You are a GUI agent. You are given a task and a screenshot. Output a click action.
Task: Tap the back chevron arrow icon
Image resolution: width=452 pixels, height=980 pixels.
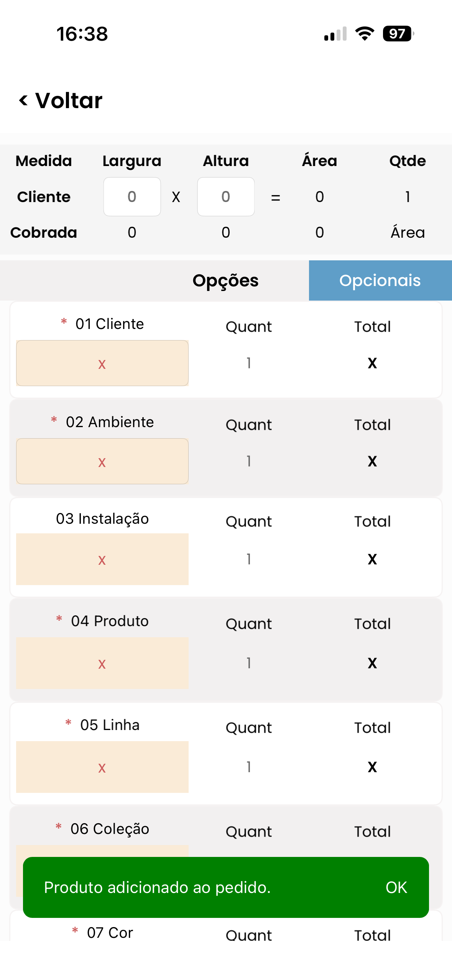coord(23,101)
